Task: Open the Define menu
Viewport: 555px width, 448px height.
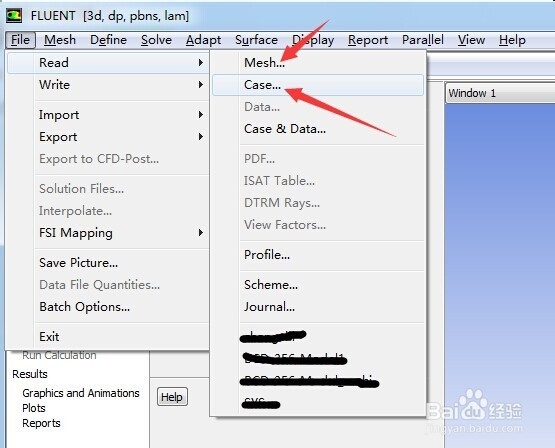Action: [108, 40]
